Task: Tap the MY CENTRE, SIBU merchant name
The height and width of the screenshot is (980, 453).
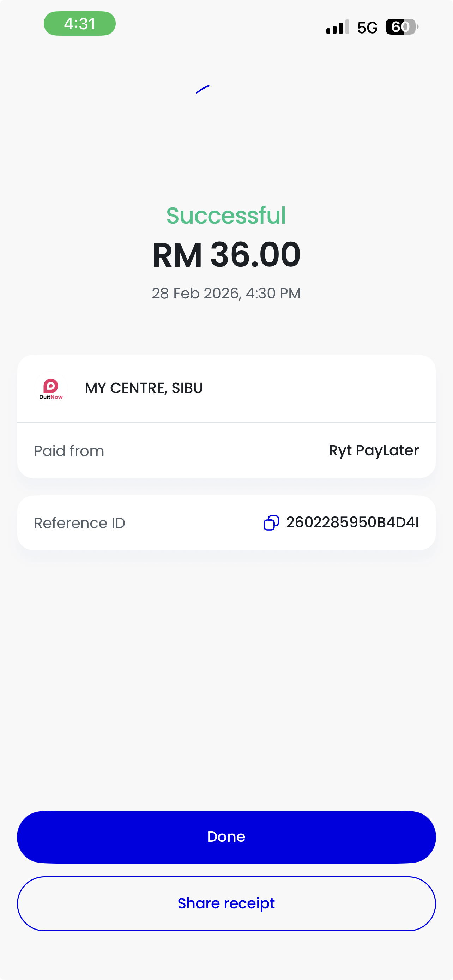Action: point(144,388)
